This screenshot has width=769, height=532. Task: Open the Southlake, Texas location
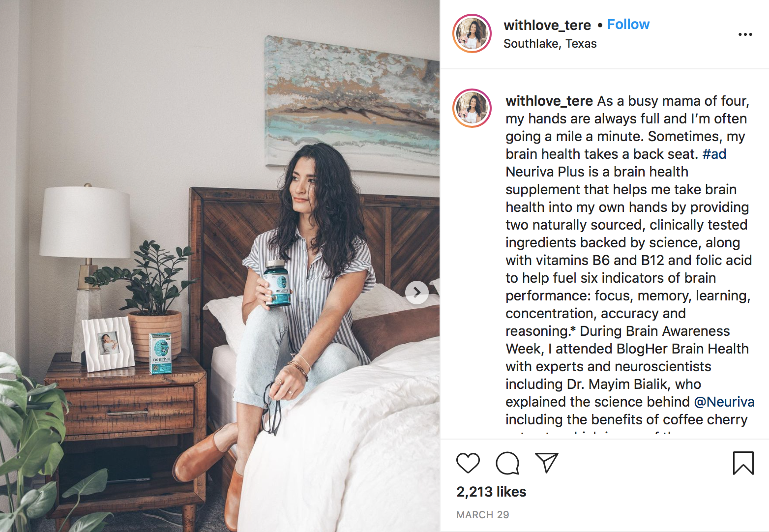[x=550, y=44]
